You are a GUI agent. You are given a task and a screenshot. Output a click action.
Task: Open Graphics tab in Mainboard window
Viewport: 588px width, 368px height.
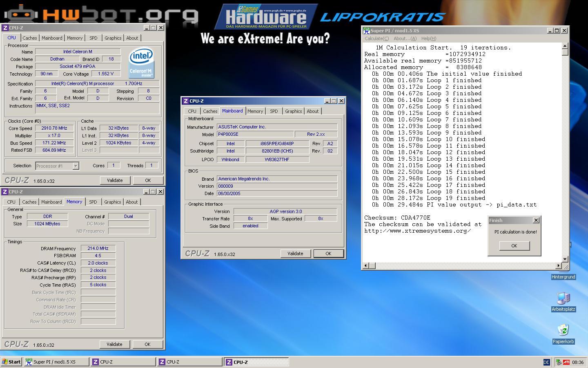point(294,111)
